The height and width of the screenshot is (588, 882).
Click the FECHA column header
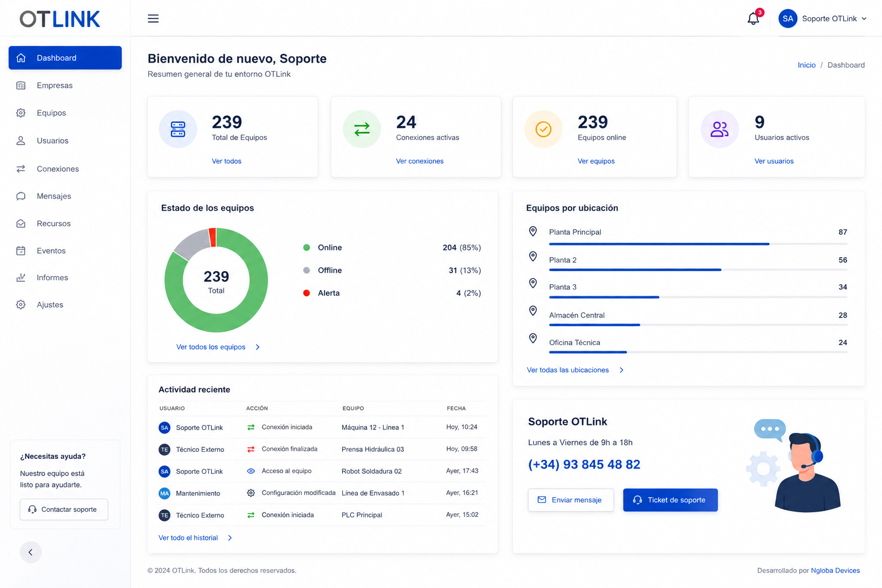(x=457, y=408)
